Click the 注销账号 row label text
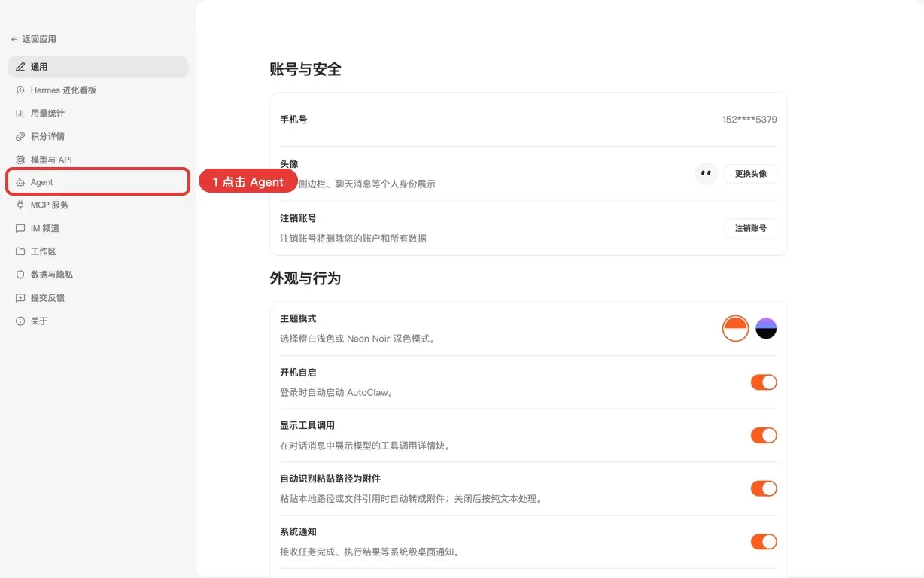Screen dimensions: 924x578 298,218
